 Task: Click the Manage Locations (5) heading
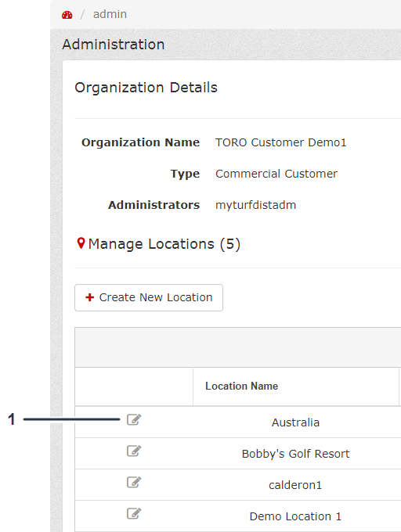164,244
